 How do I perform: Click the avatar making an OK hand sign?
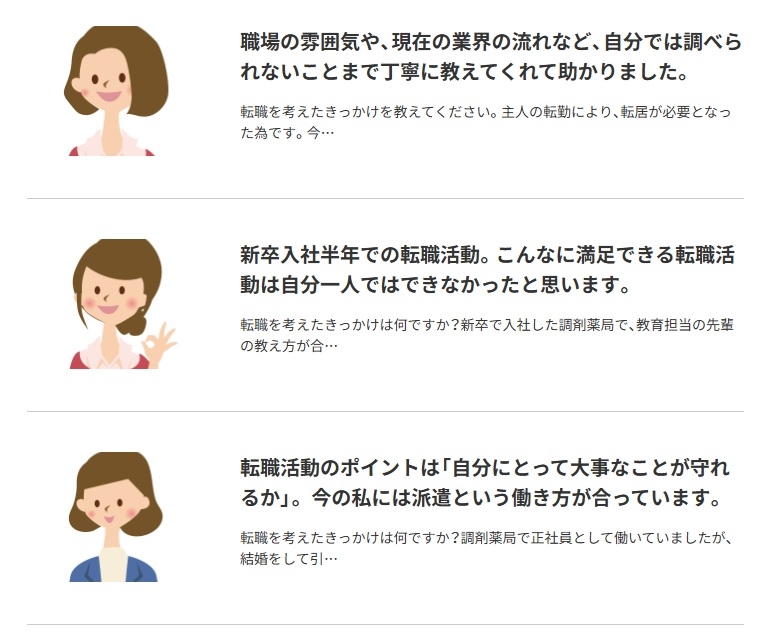[x=123, y=304]
